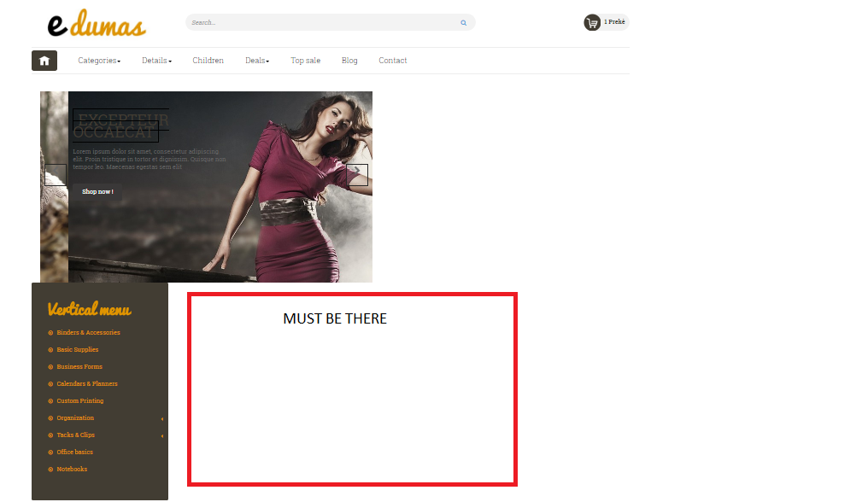Open Custom Printing link
The height and width of the screenshot is (502, 868).
click(79, 401)
